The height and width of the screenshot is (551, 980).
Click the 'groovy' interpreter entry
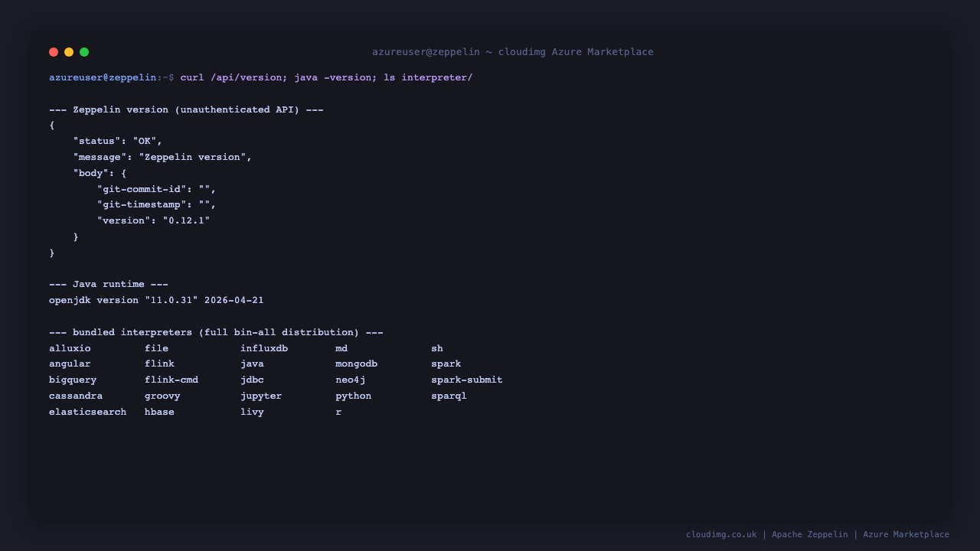tap(162, 396)
